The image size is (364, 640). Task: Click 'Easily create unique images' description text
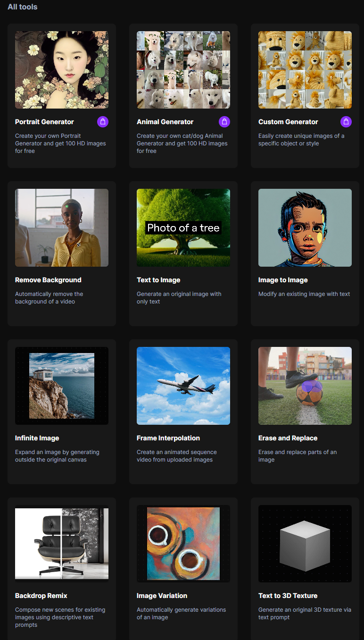coord(301,140)
